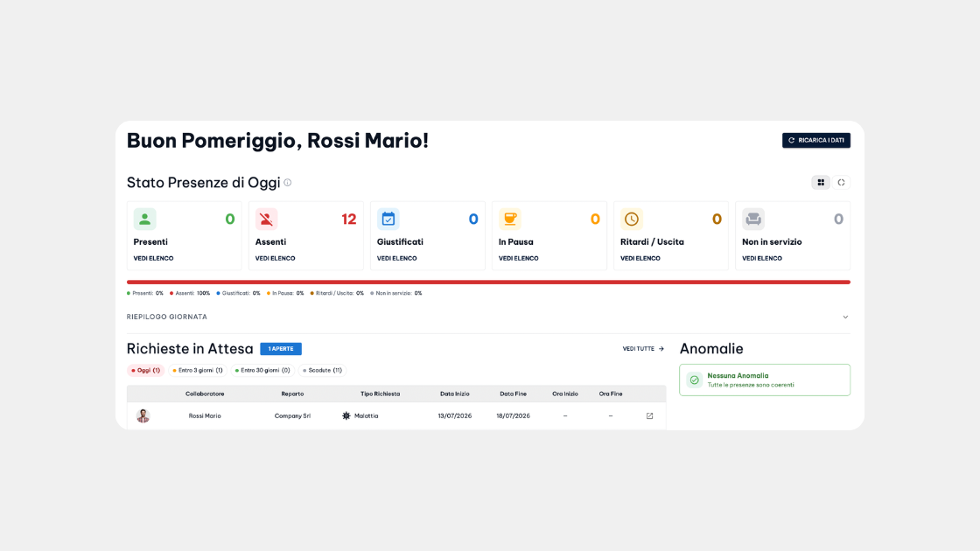Click the red Assenti icon

click(x=266, y=219)
